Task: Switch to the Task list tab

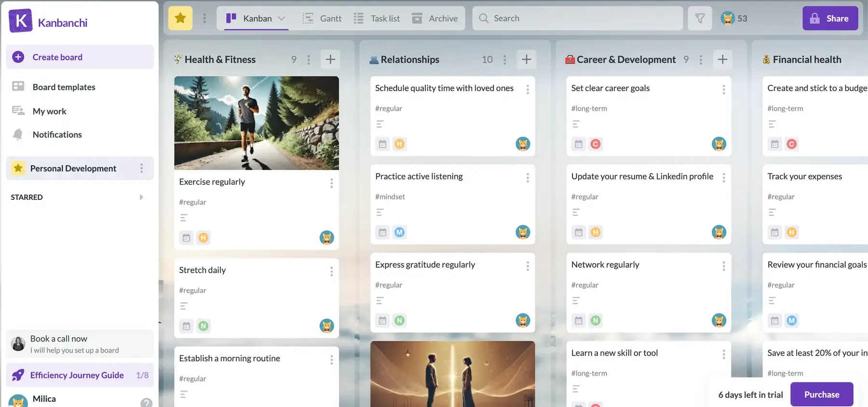Action: tap(377, 18)
